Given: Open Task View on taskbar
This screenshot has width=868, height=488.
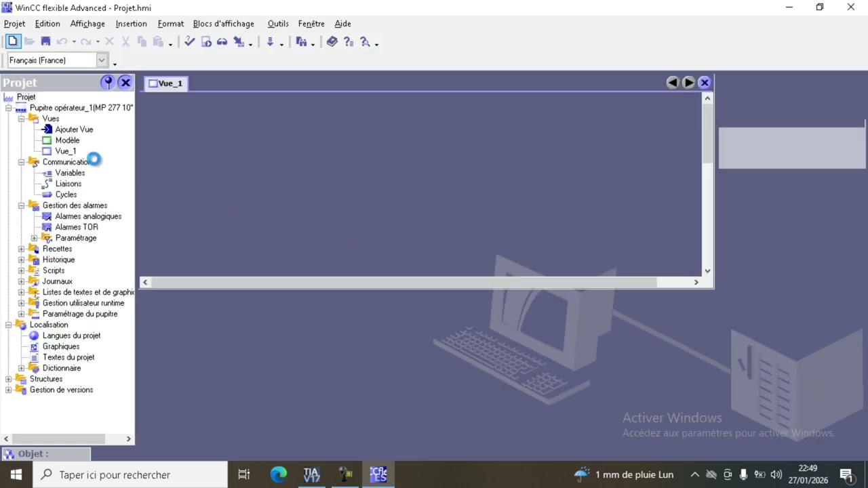Looking at the screenshot, I should 244,474.
